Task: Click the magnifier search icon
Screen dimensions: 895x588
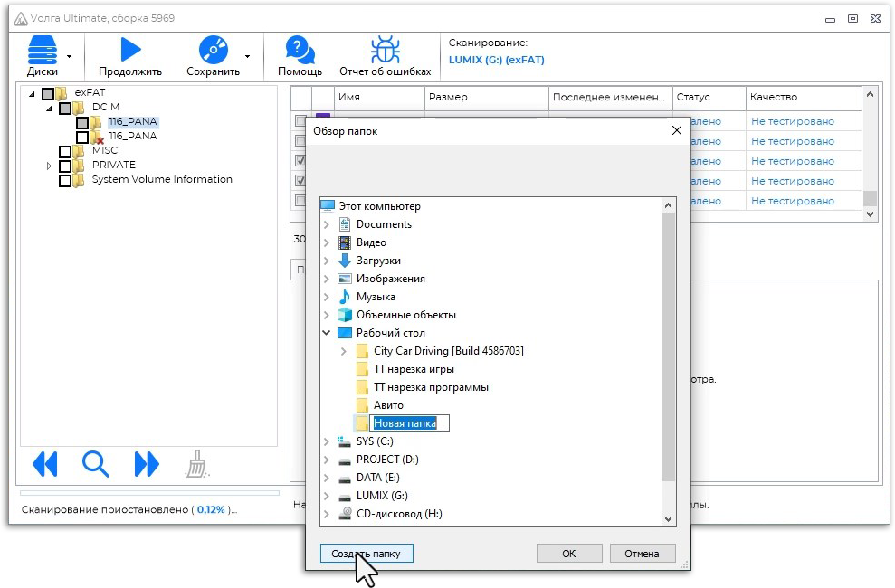Action: (x=95, y=464)
